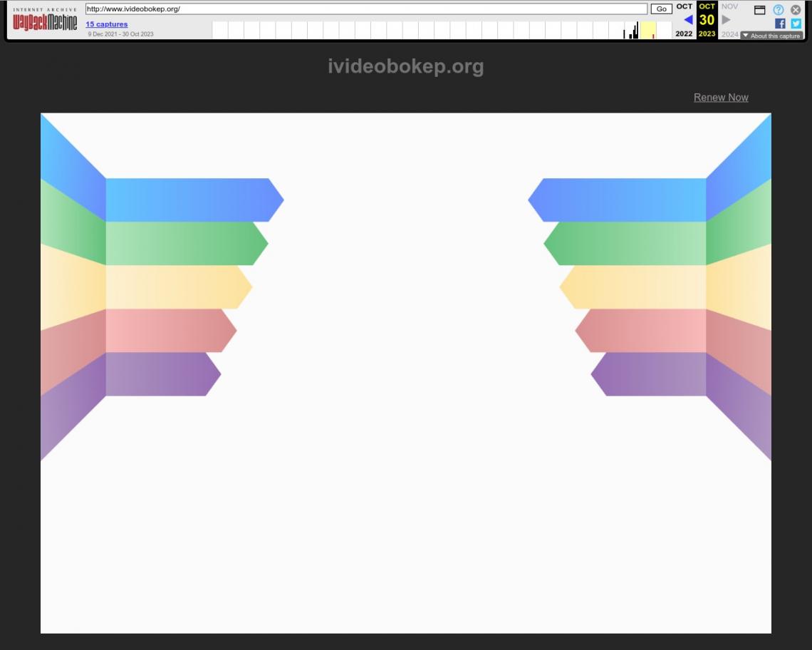Share capture on Facebook
Screen dimensions: 812x650
point(780,24)
